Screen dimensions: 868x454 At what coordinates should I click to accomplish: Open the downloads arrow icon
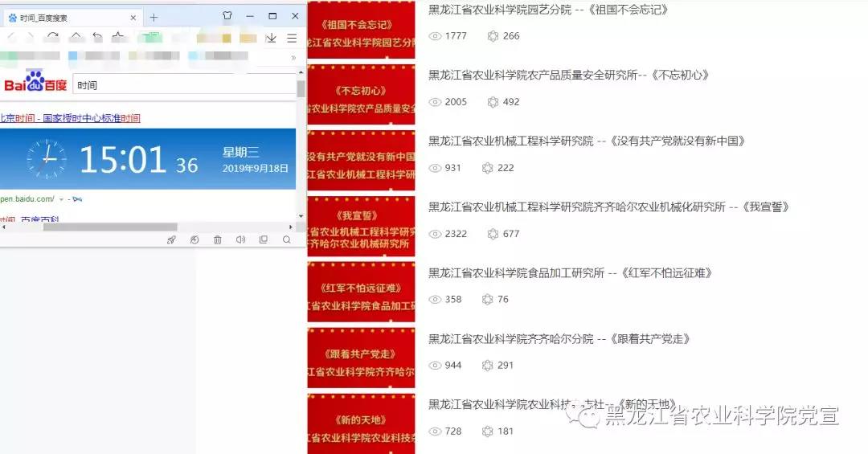tap(271, 38)
